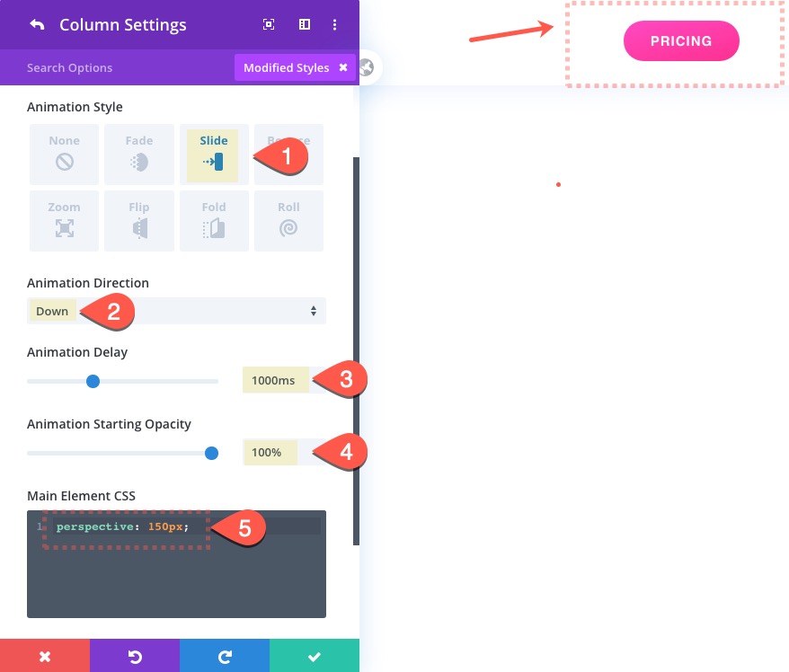Image resolution: width=789 pixels, height=672 pixels.
Task: Discard changes with the red X button
Action: pos(45,656)
